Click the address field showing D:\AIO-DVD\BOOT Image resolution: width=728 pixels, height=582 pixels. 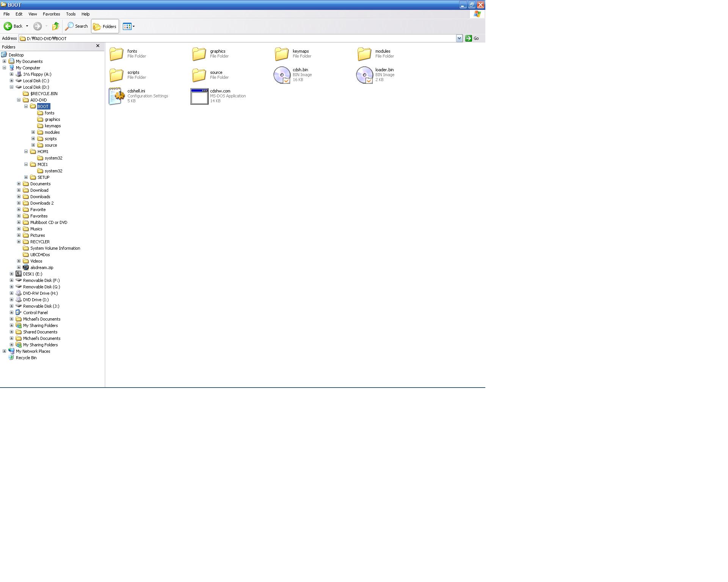(x=237, y=38)
